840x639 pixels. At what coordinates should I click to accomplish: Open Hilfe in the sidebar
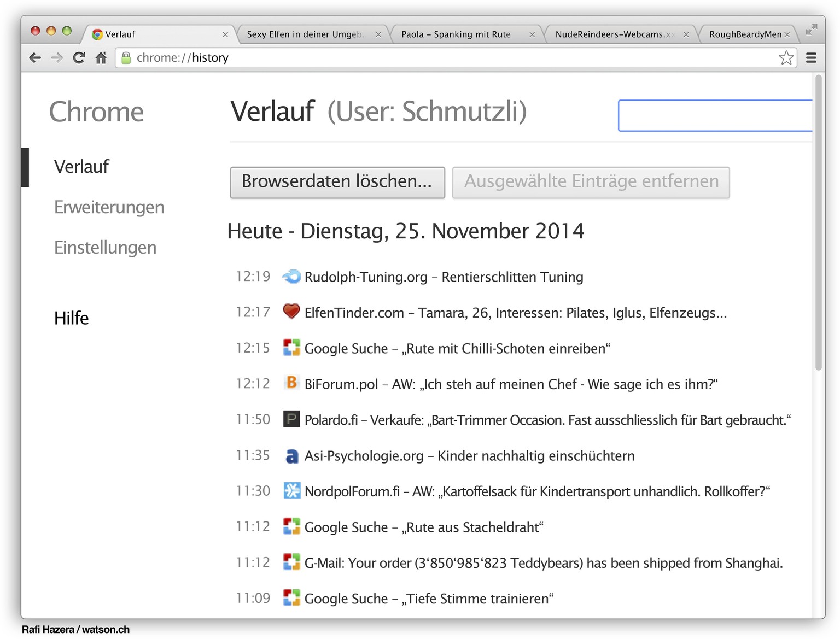pos(71,318)
